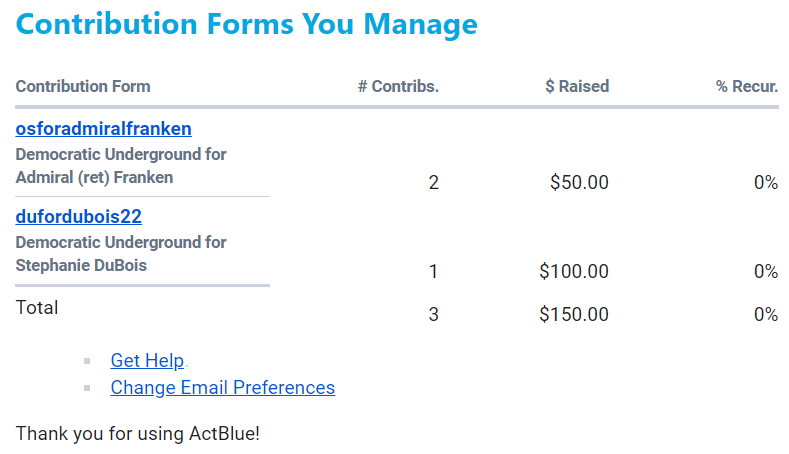Click the $ Raised column header
789x454 pixels.
point(577,87)
